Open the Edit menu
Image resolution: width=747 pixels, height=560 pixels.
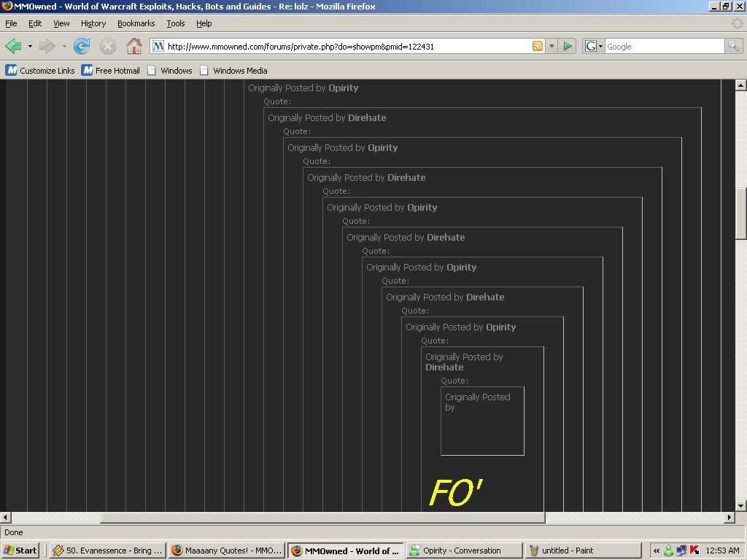(x=35, y=23)
